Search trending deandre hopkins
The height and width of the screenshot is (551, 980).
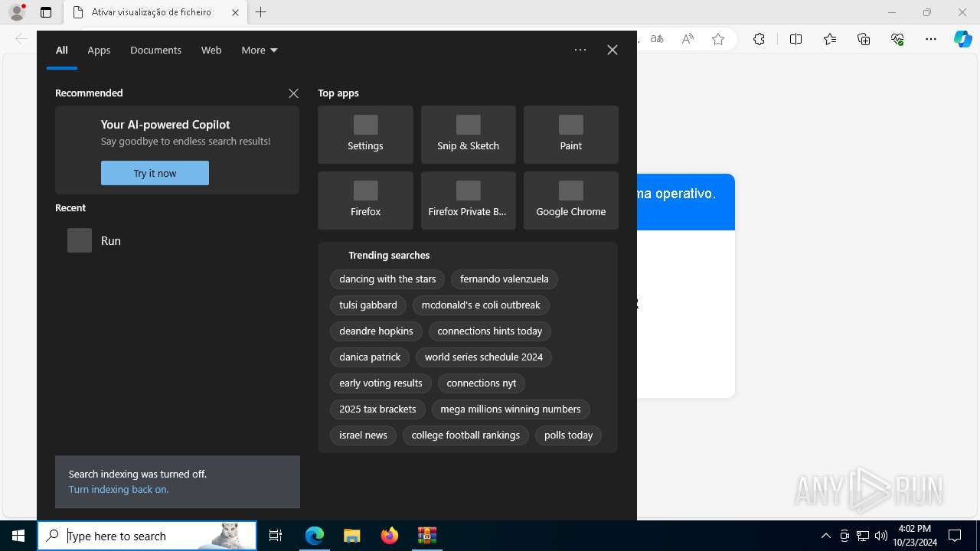[376, 331]
